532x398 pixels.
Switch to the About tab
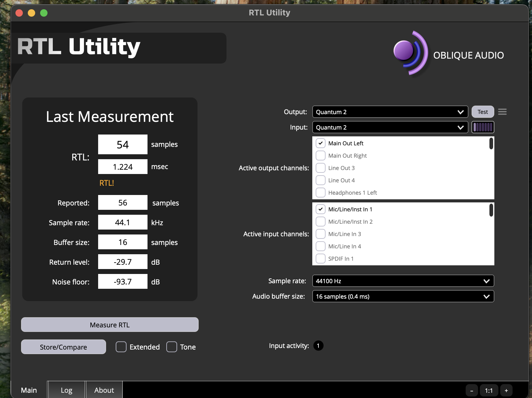point(104,390)
